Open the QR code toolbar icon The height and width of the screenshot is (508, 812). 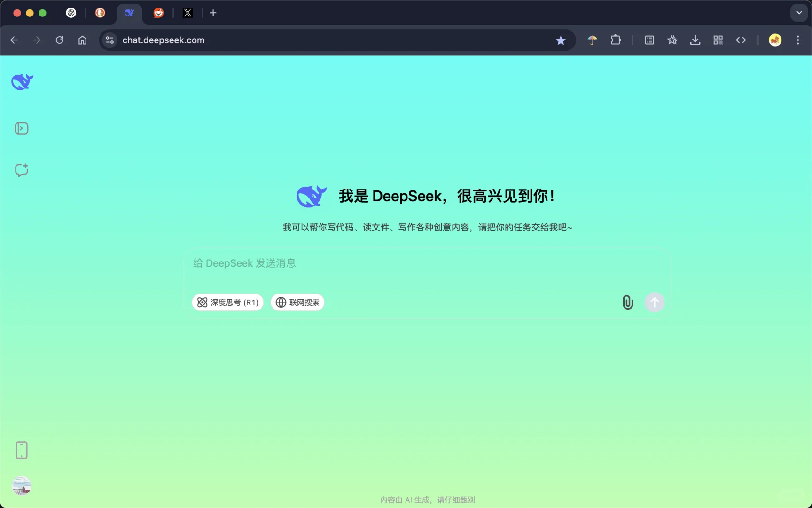(718, 40)
